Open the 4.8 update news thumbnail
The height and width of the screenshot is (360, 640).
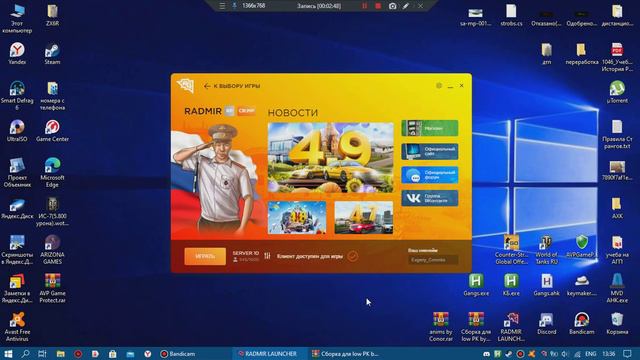click(297, 217)
